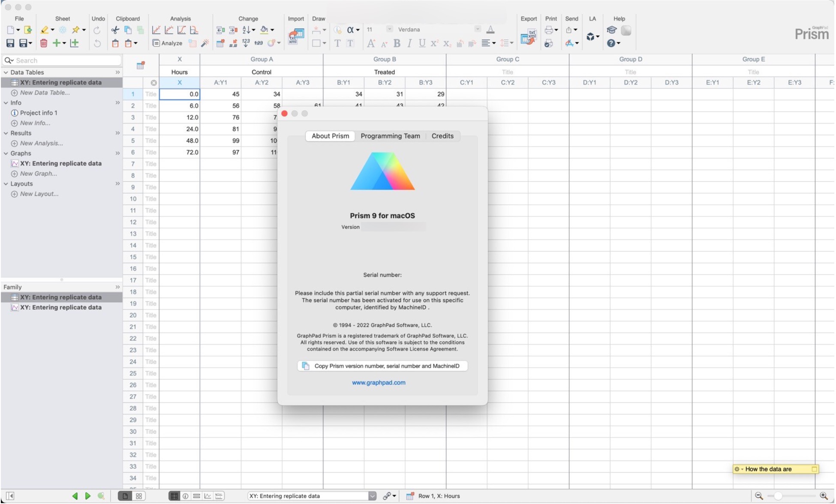Open the magic wand analysis shortcut icon
The height and width of the screenshot is (504, 836).
click(x=205, y=43)
